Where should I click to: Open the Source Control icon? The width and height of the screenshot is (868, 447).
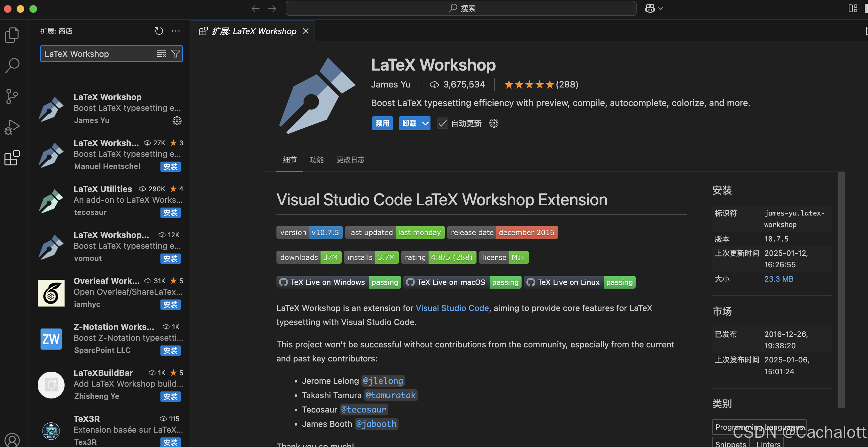tap(12, 96)
